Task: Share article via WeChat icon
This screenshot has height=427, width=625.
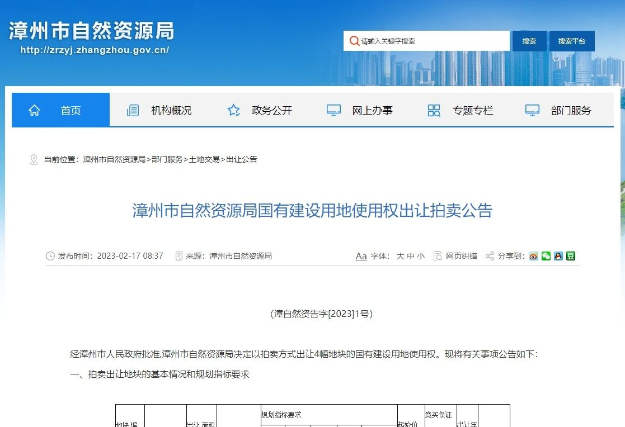Action: tap(546, 256)
